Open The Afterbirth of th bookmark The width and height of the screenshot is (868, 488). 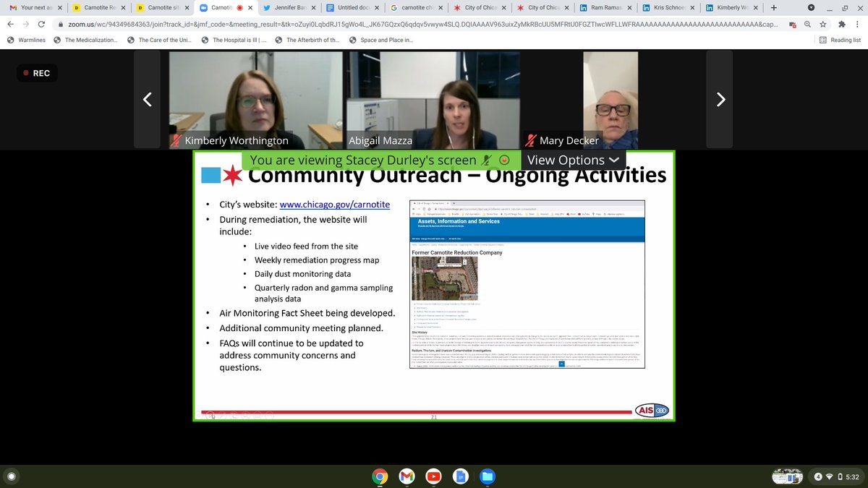[x=307, y=40]
